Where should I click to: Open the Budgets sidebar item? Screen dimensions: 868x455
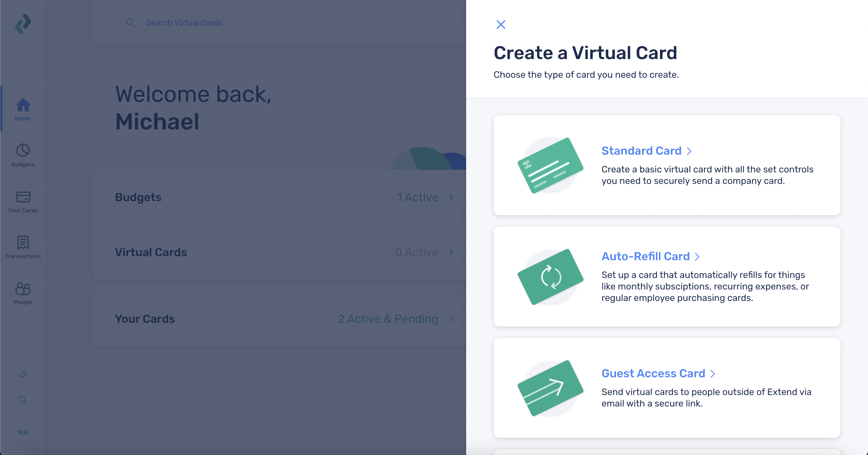coord(23,155)
